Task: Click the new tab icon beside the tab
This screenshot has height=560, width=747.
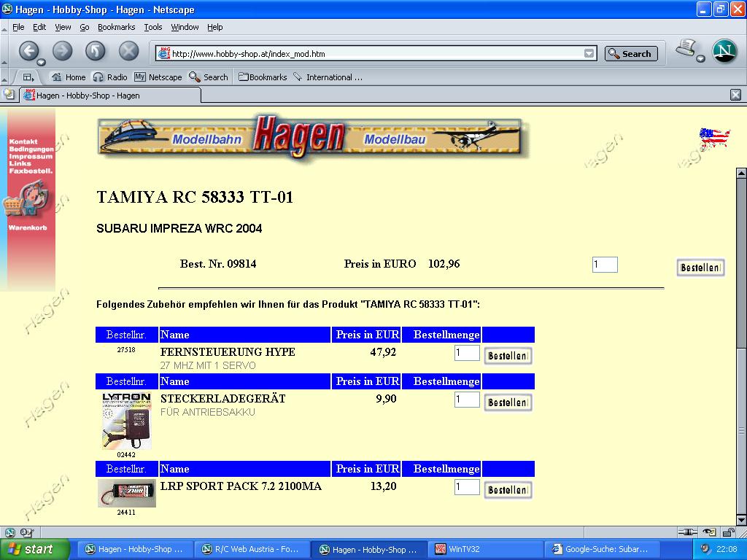Action: tap(9, 94)
